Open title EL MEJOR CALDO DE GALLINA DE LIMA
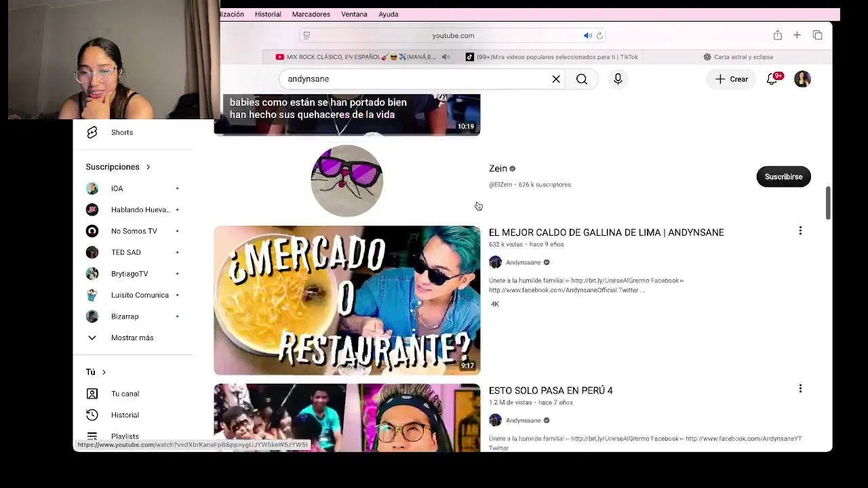Screen dimensions: 868x488 [606, 232]
